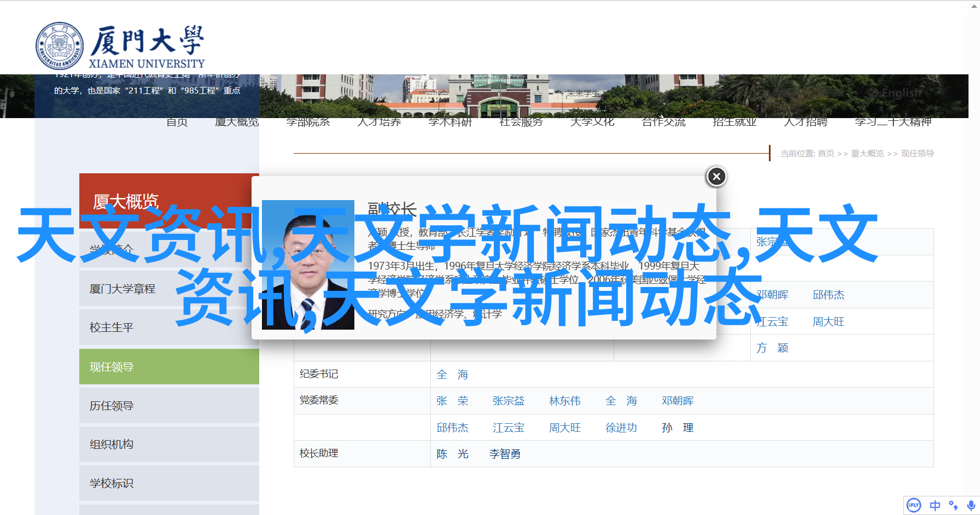Open 邱伟杰 in the row with 徐进功
980x515 pixels.
click(452, 428)
